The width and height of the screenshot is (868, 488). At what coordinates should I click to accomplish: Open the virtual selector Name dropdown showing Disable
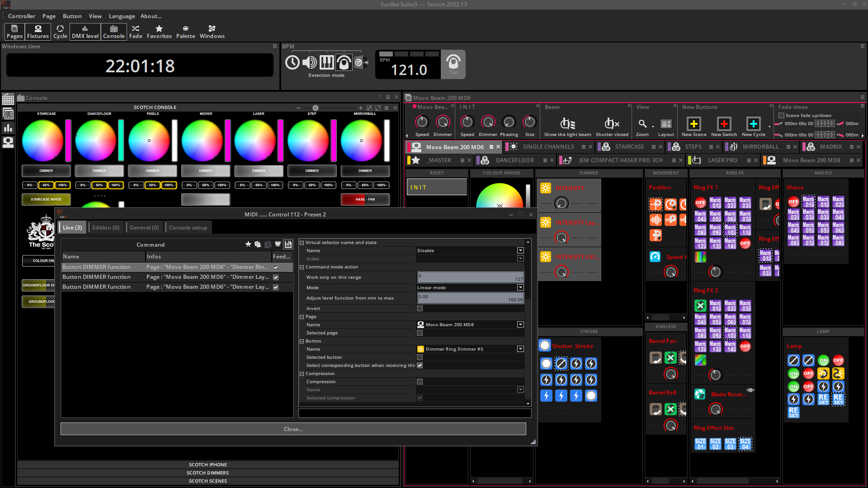point(520,251)
